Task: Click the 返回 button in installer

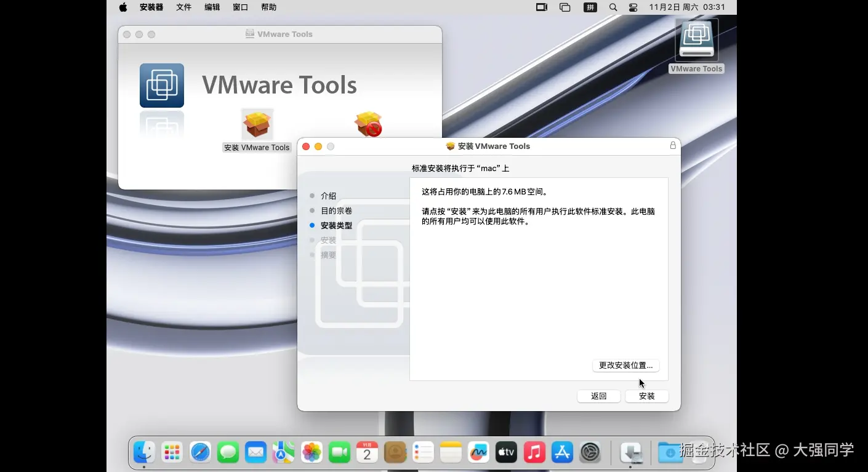Action: (x=598, y=396)
